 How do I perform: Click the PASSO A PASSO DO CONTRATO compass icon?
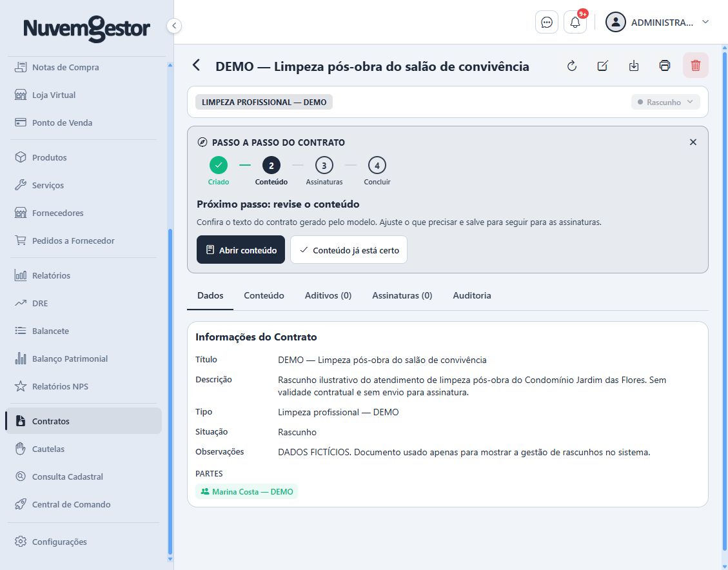pos(202,142)
